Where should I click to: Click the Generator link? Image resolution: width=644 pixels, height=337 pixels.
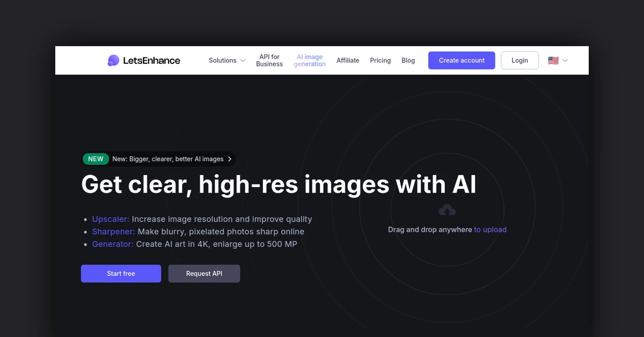click(x=113, y=244)
